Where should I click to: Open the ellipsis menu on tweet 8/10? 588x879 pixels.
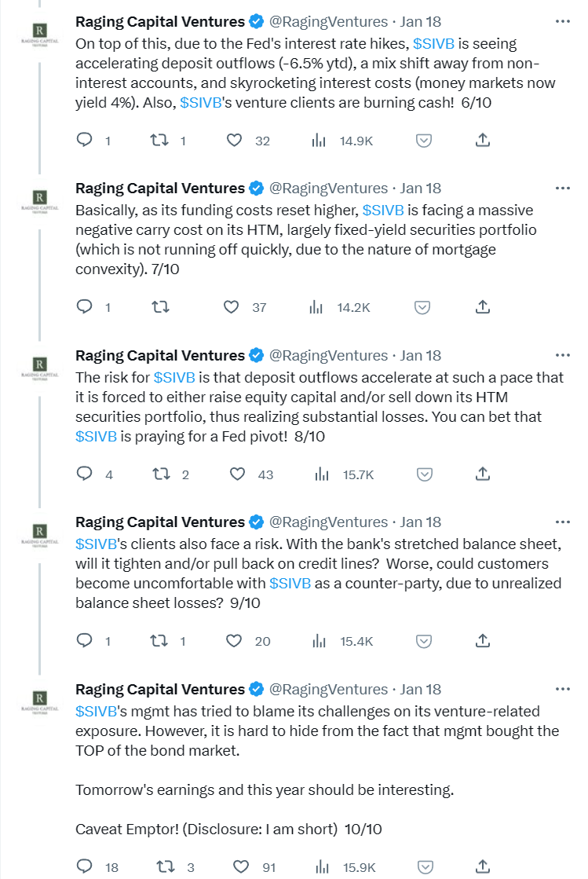tap(562, 355)
